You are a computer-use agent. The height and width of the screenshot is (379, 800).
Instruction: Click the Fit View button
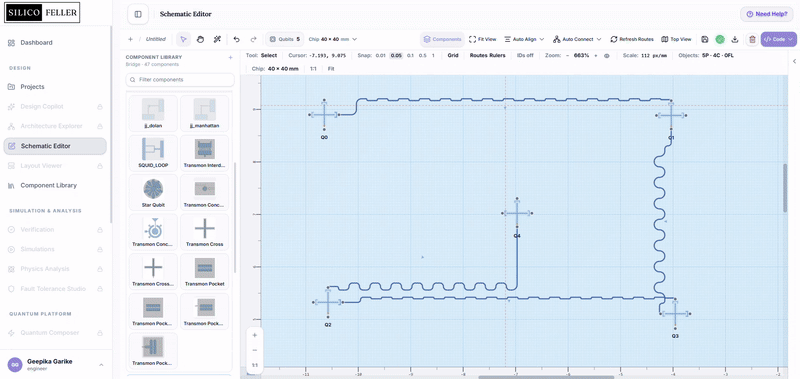(483, 39)
